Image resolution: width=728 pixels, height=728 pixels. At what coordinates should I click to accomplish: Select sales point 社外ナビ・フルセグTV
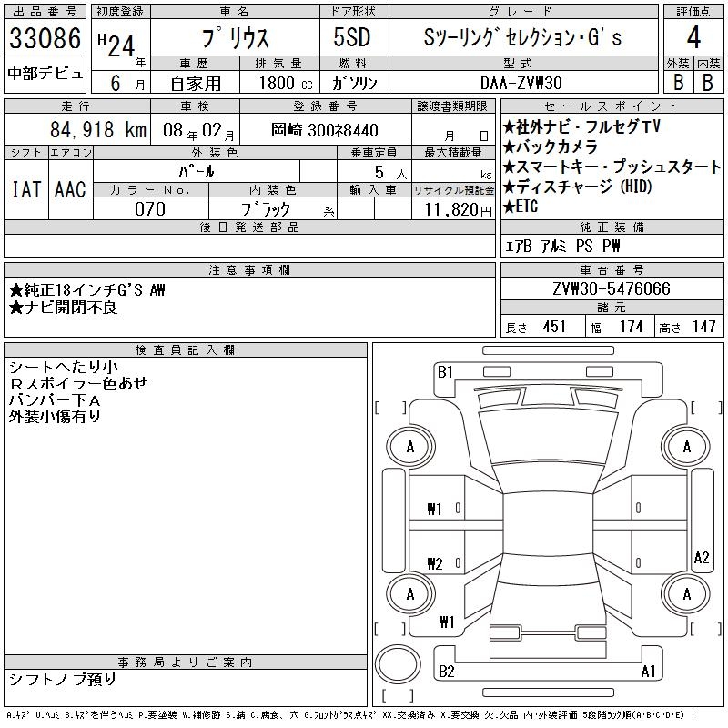click(x=581, y=126)
